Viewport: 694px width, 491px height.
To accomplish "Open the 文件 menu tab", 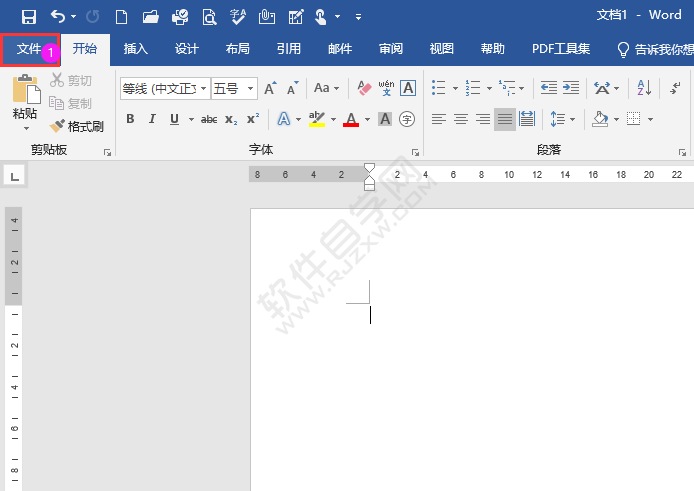I will 29,49.
